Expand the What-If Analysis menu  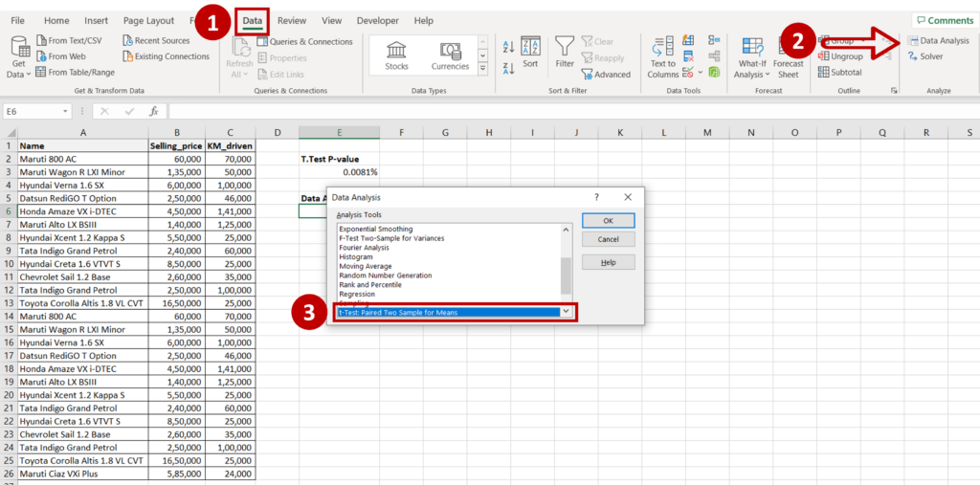752,56
